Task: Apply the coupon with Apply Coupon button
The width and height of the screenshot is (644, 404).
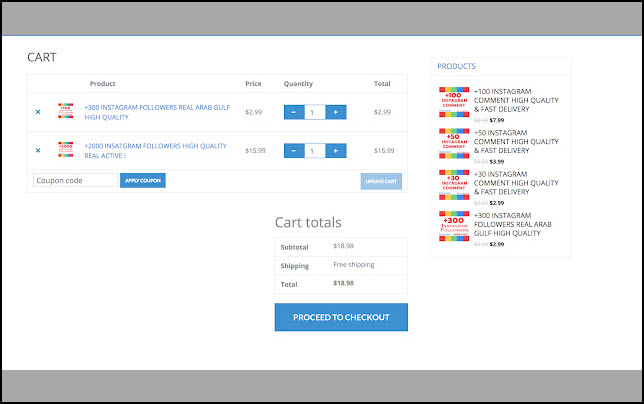Action: tap(143, 181)
